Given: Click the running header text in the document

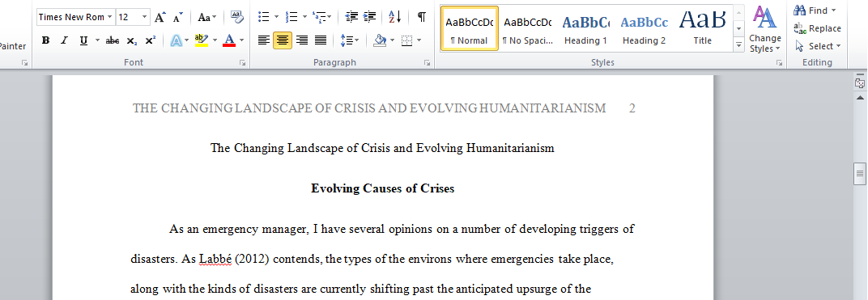Looking at the screenshot, I should click(369, 108).
